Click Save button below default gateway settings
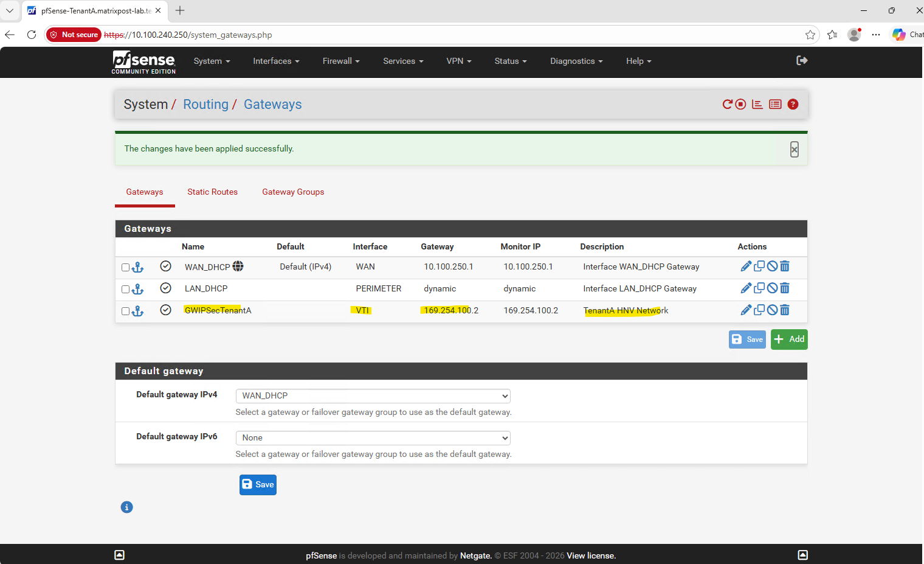924x564 pixels. coord(258,485)
